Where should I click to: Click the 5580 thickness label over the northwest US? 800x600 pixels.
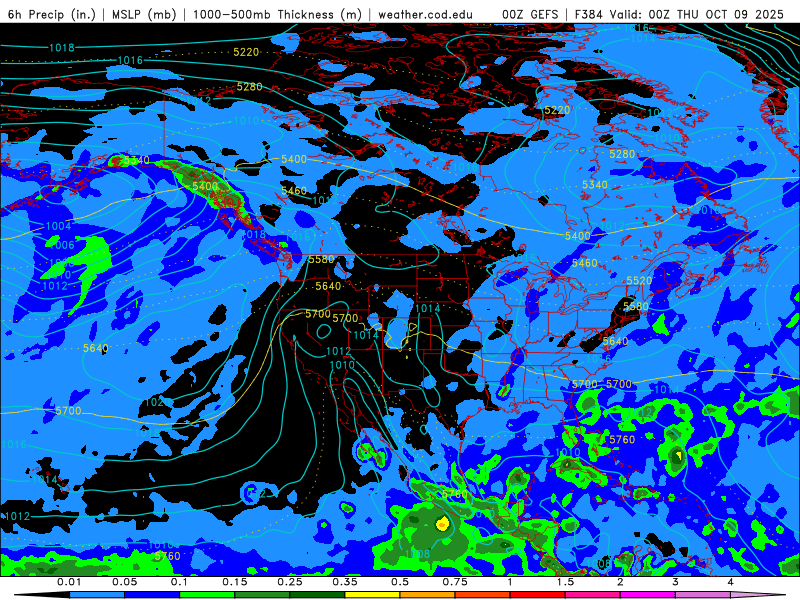tap(321, 260)
